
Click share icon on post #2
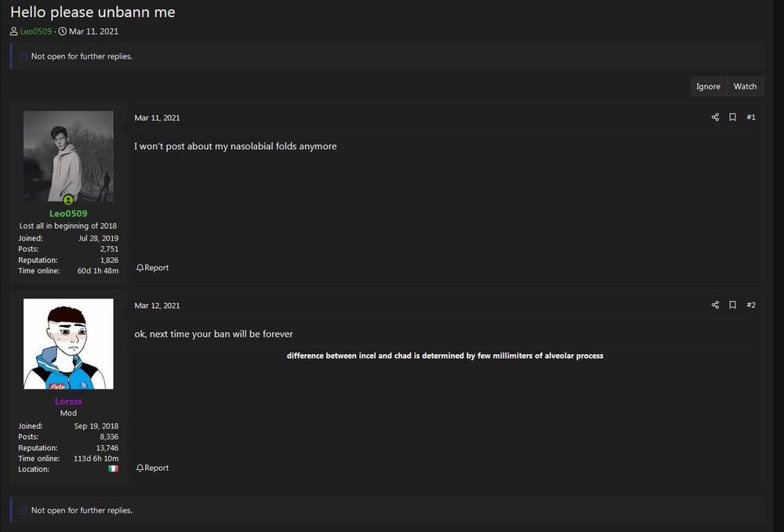point(715,305)
